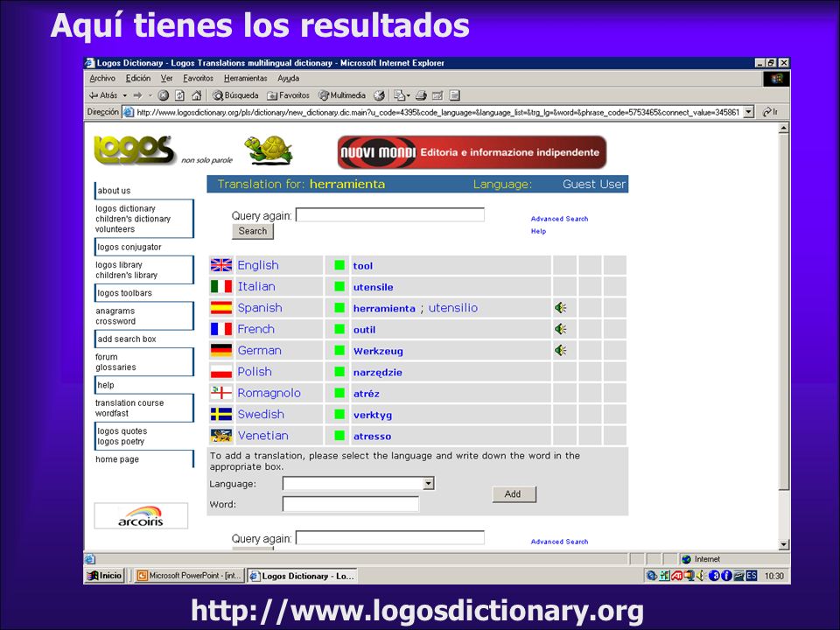This screenshot has width=840, height=630.
Task: Click the English UK flag icon
Action: pyautogui.click(x=221, y=265)
